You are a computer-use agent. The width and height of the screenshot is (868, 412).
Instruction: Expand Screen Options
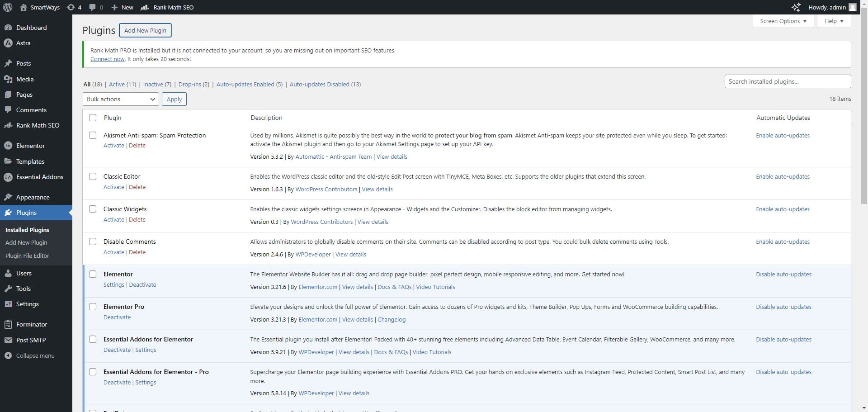pos(783,21)
